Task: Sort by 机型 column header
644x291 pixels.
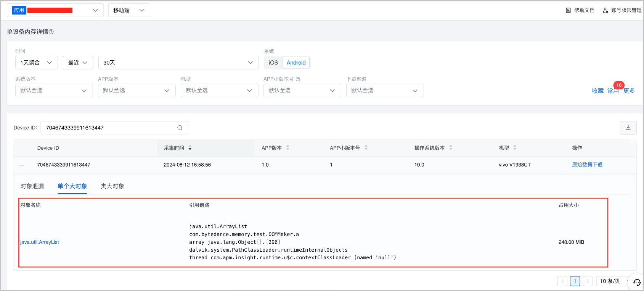Action: pos(515,148)
